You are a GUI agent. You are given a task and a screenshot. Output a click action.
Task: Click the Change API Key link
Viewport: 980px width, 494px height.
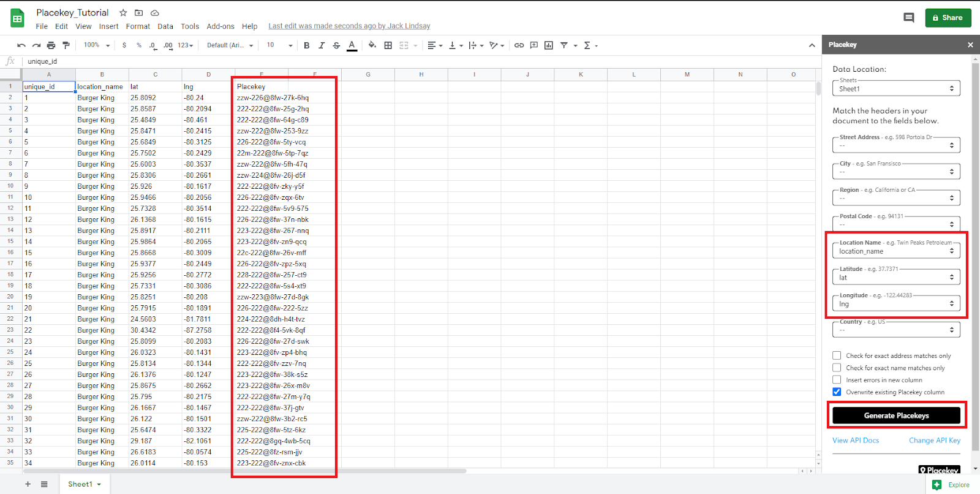[x=935, y=441]
